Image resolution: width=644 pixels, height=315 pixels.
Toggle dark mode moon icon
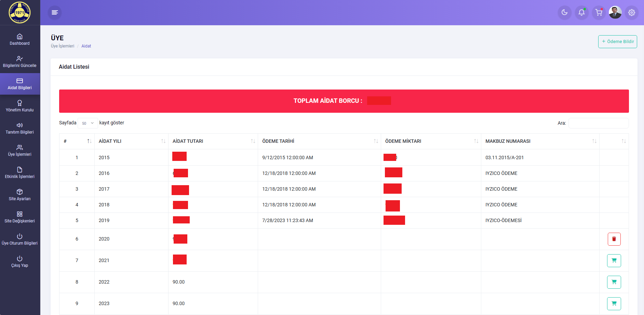coord(565,13)
